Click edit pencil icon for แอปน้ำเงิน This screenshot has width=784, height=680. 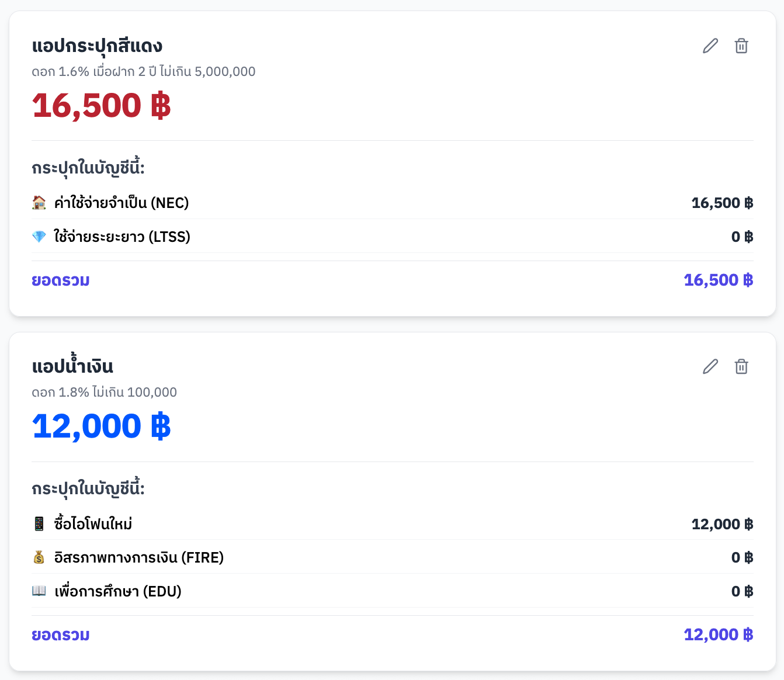point(710,366)
